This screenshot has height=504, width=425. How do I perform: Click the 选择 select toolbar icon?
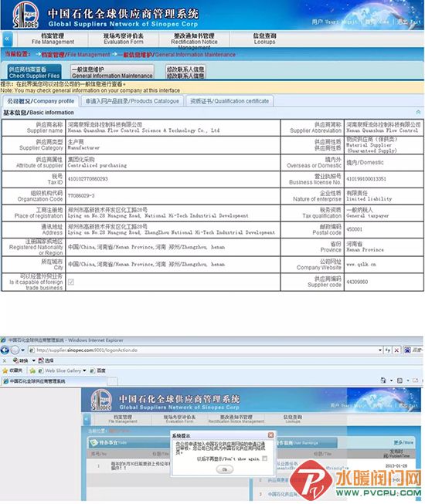pyautogui.click(x=46, y=360)
